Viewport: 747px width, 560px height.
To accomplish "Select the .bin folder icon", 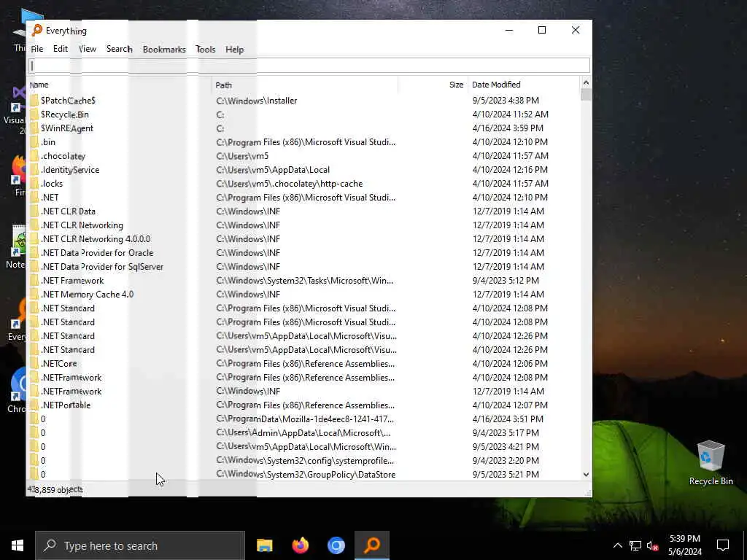I will coord(34,142).
